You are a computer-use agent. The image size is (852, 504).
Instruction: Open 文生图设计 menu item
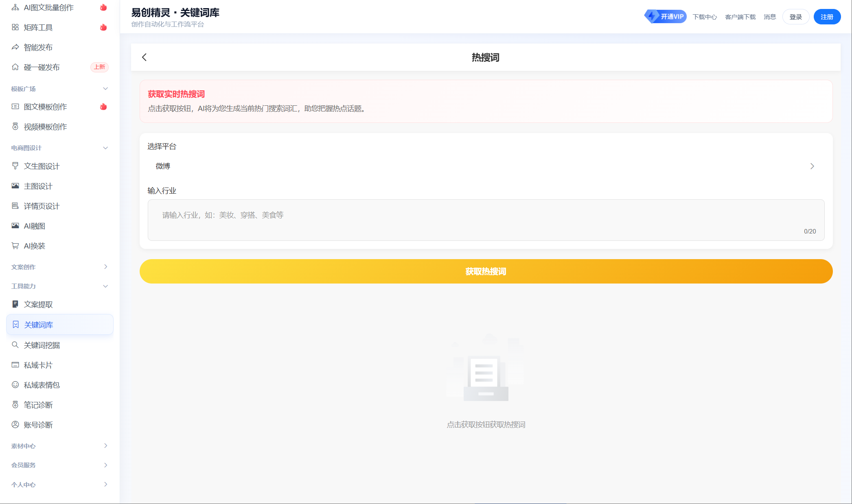[x=60, y=166]
